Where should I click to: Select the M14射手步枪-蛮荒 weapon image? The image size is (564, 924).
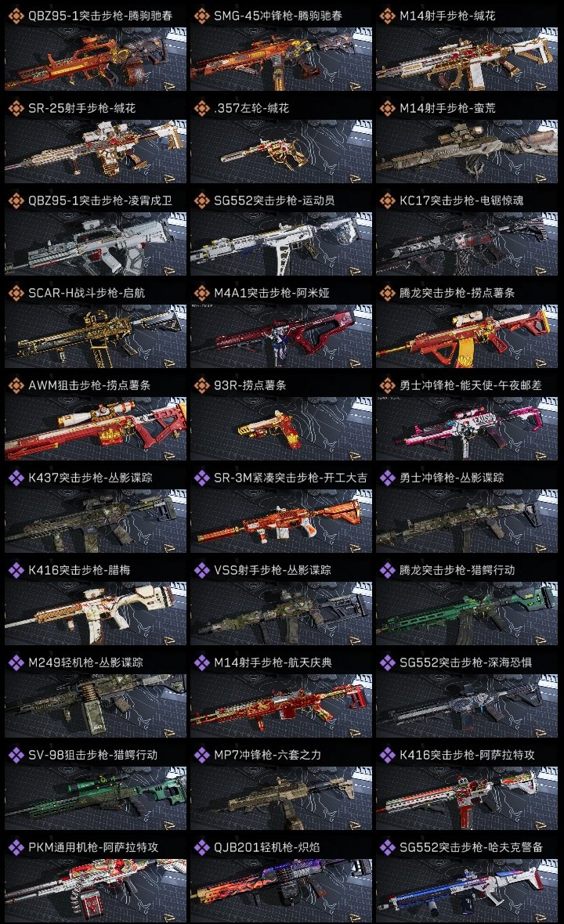pos(467,151)
